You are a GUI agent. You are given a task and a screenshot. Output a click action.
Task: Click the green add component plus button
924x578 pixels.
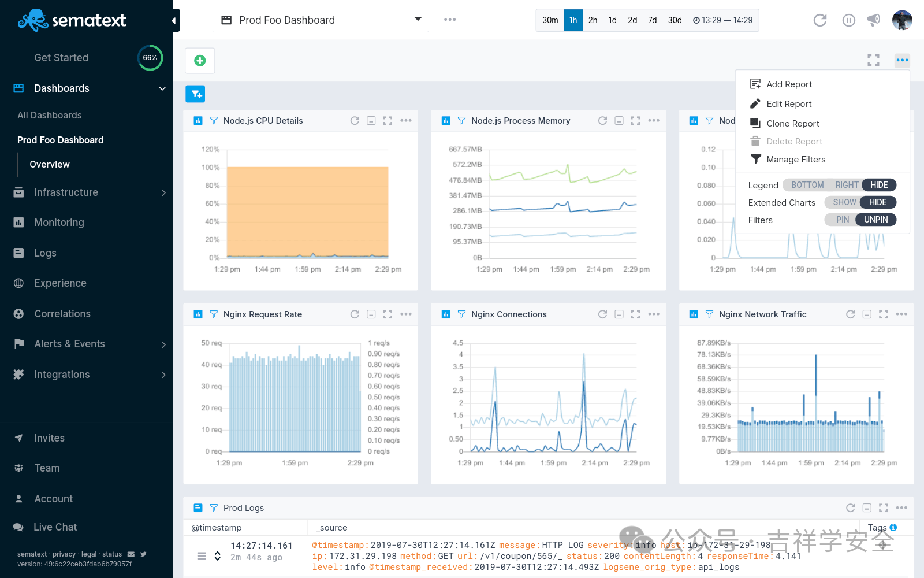click(x=200, y=61)
